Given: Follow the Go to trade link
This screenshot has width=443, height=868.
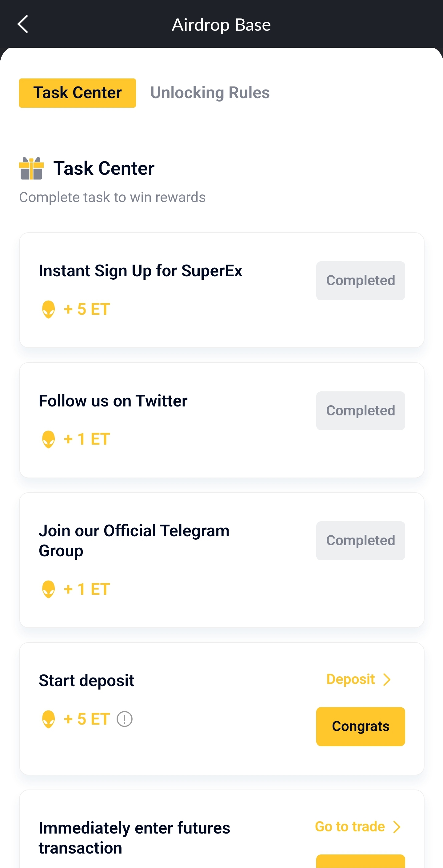Looking at the screenshot, I should pos(350,827).
